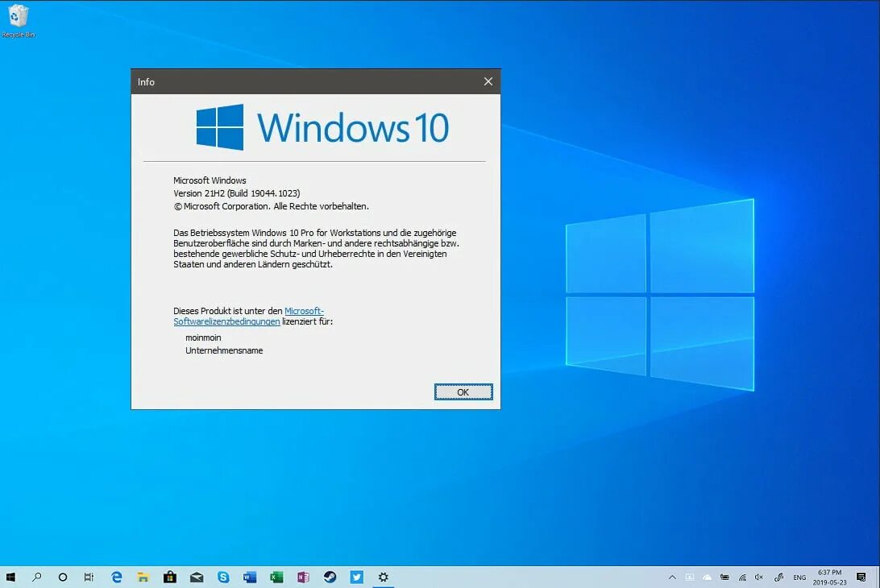Open clock showing 6:37 PM

(x=829, y=577)
